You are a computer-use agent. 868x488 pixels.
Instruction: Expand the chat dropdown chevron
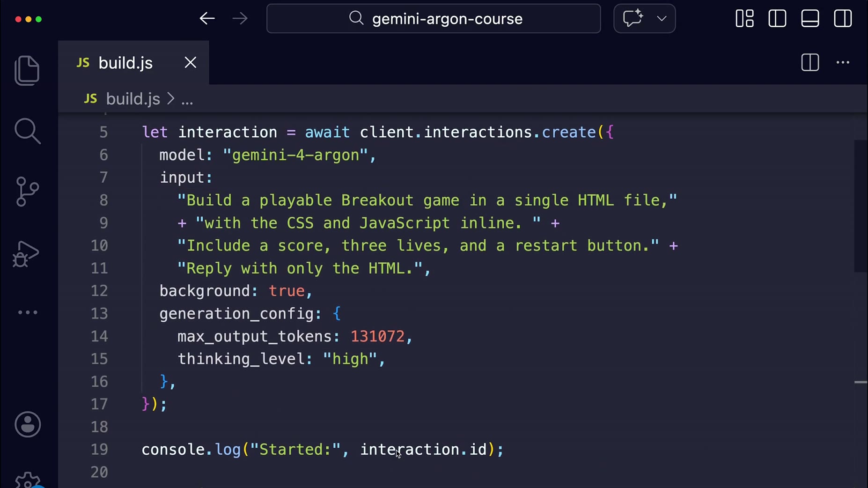pyautogui.click(x=662, y=19)
